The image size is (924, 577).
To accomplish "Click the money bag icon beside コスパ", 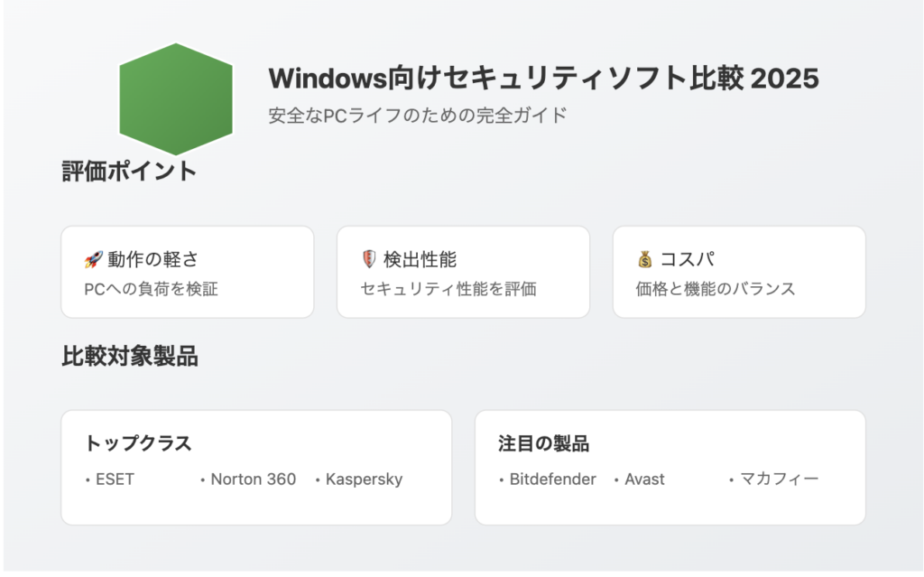I will pos(644,259).
